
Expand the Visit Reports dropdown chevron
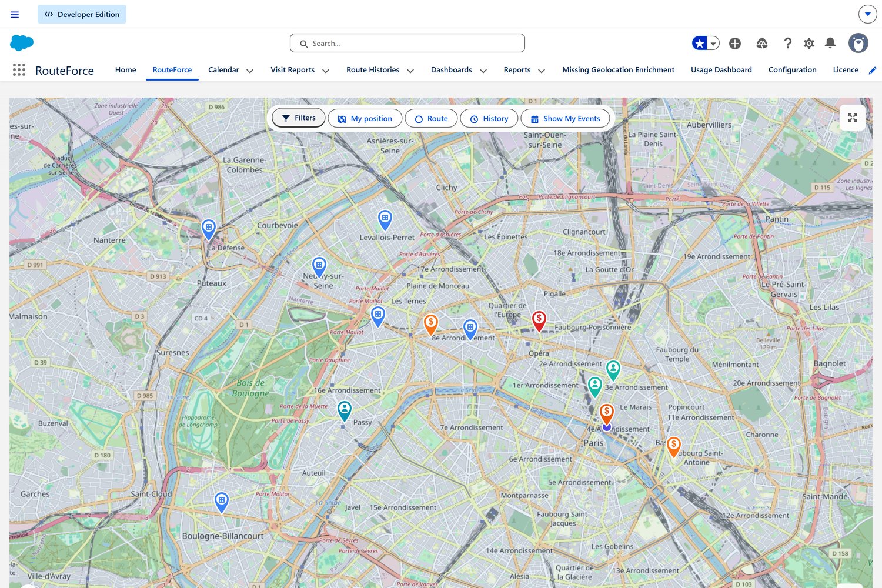tap(326, 71)
